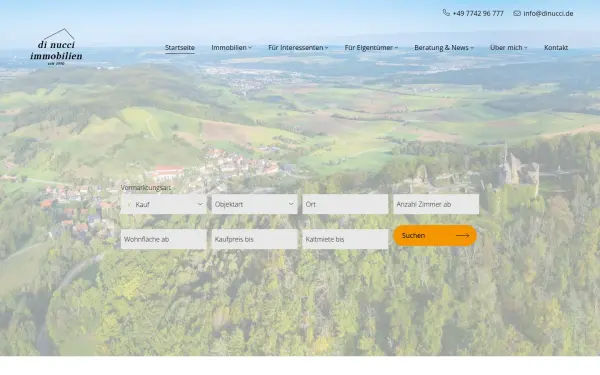Open the Vermarktungsart Kauf dropdown

pos(163,204)
